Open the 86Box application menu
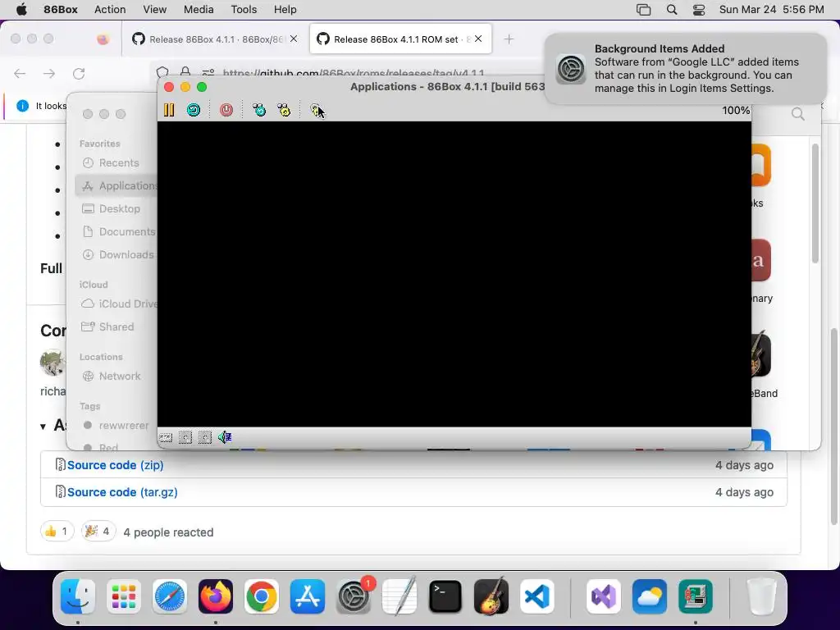This screenshot has height=630, width=840. coord(61,10)
